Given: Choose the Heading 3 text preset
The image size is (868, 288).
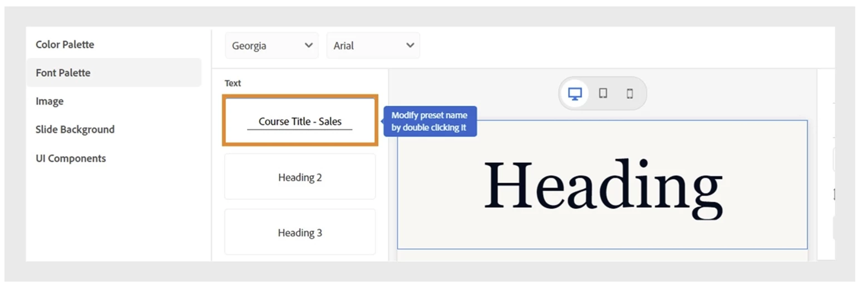Looking at the screenshot, I should [300, 232].
